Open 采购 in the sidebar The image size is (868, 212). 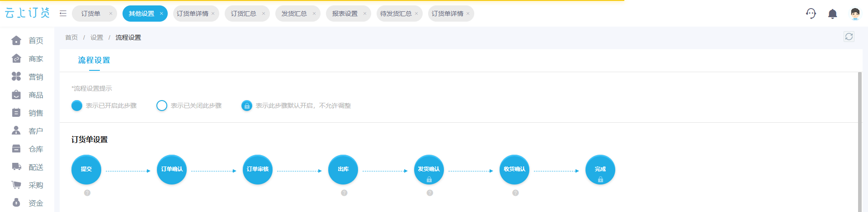tap(27, 185)
